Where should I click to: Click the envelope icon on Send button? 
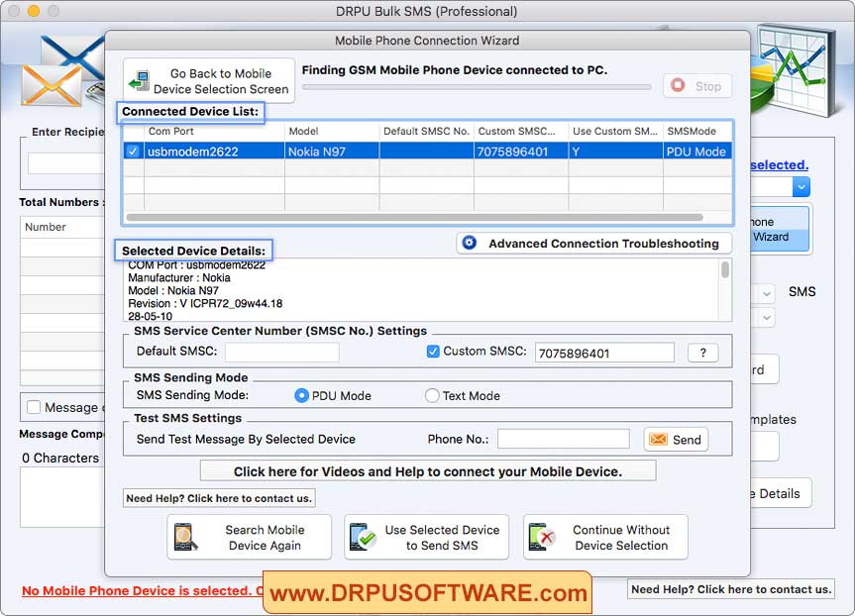(658, 440)
